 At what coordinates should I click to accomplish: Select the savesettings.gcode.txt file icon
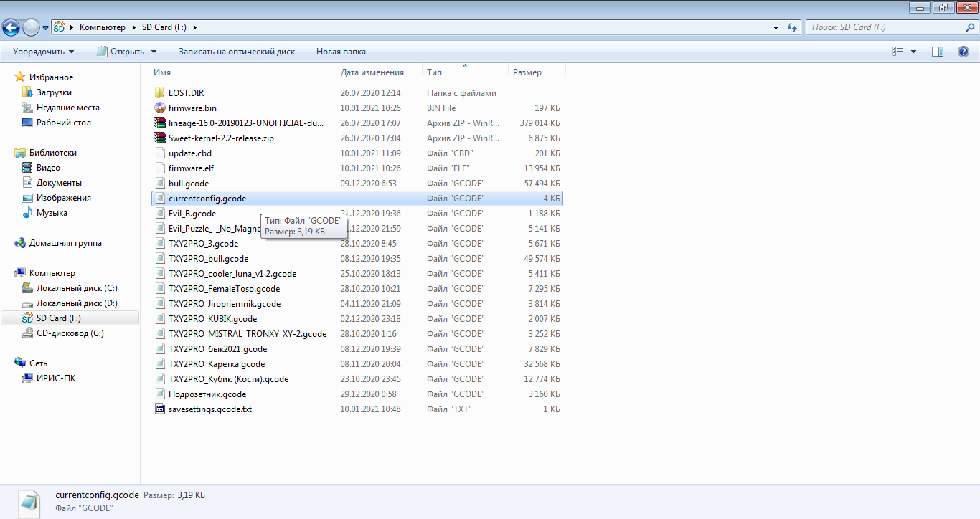(160, 409)
